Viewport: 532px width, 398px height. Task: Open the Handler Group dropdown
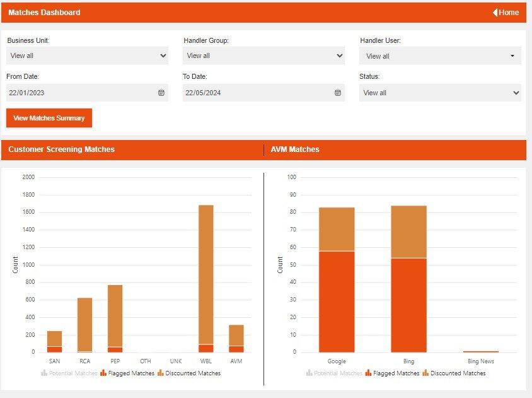coord(263,56)
